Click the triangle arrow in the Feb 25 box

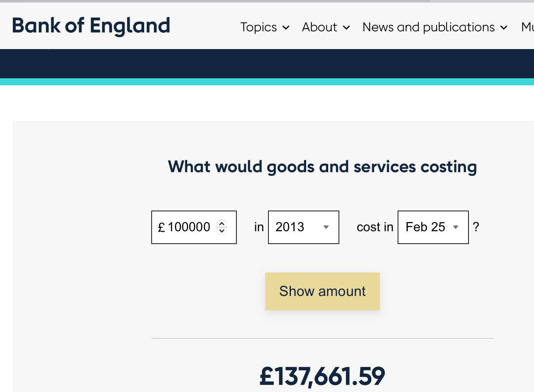pyautogui.click(x=455, y=227)
